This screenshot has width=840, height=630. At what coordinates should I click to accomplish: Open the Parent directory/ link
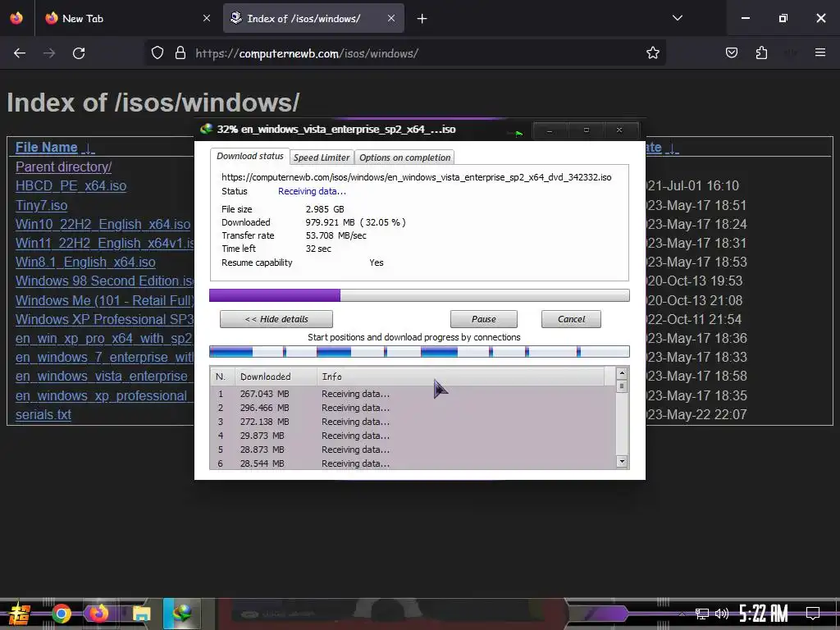pyautogui.click(x=63, y=167)
